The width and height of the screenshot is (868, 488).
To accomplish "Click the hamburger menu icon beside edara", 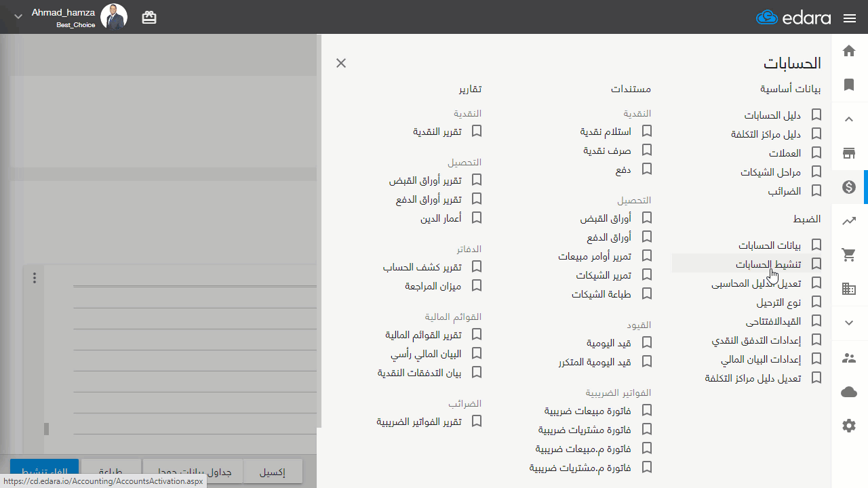I will 850,18.
